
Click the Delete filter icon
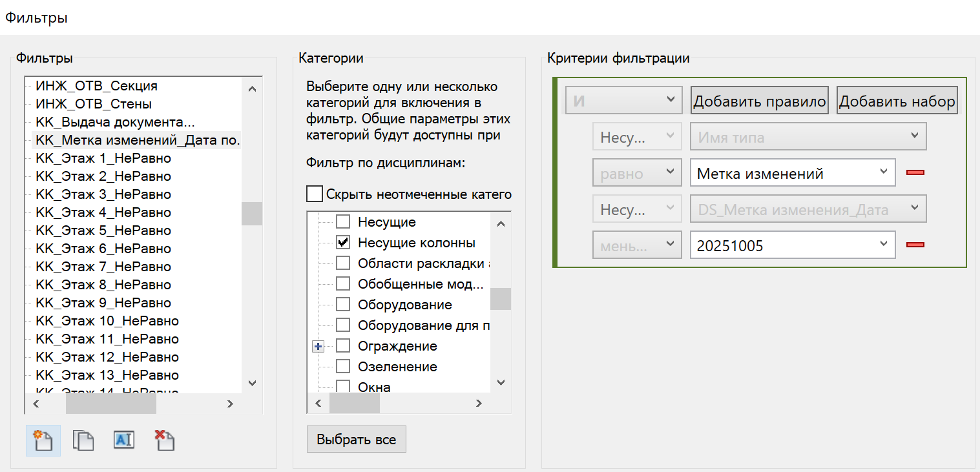click(x=165, y=440)
